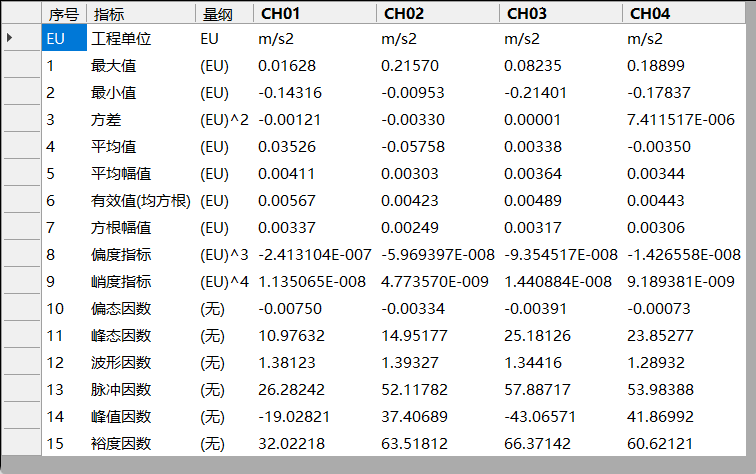Click the CH03 column header
756x474 pixels.
560,14
